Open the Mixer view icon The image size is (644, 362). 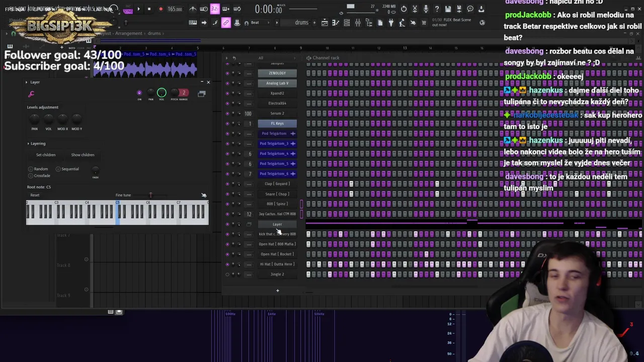(x=358, y=23)
